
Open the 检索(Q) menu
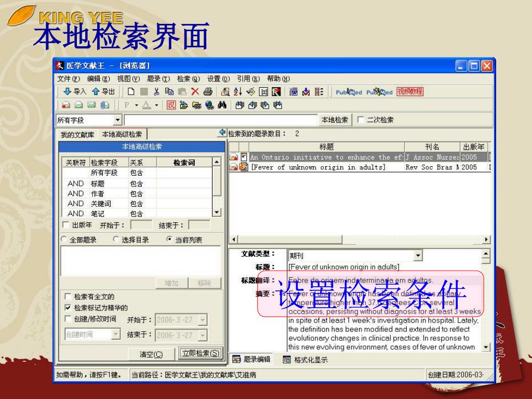(x=188, y=79)
